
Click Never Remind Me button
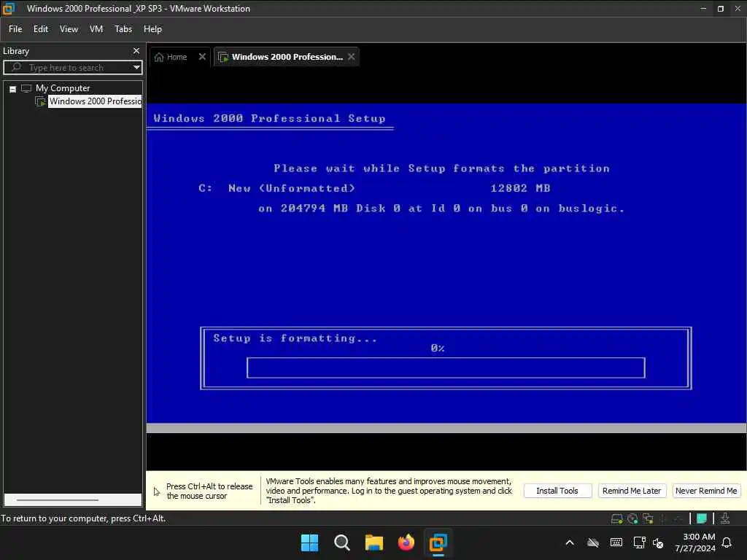pyautogui.click(x=706, y=491)
